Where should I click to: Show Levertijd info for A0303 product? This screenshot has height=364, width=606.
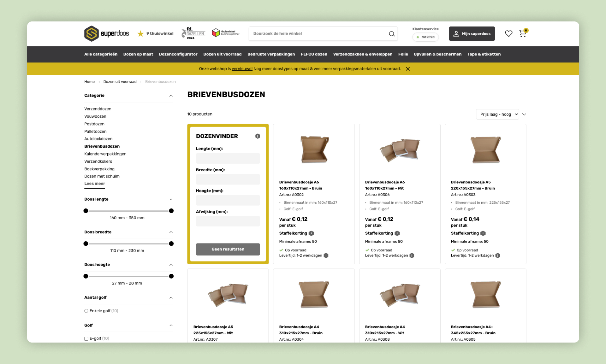point(498,255)
